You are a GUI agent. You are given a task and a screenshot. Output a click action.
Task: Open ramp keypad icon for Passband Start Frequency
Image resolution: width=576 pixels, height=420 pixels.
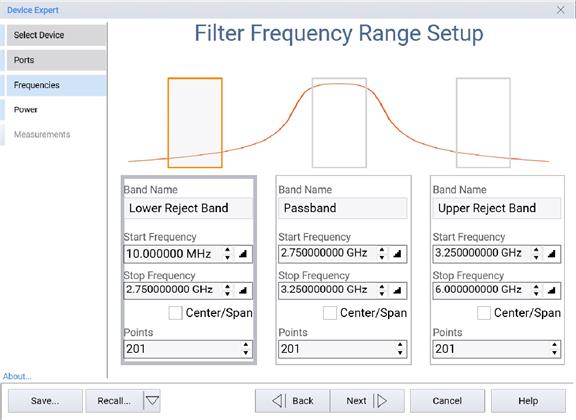pos(397,254)
